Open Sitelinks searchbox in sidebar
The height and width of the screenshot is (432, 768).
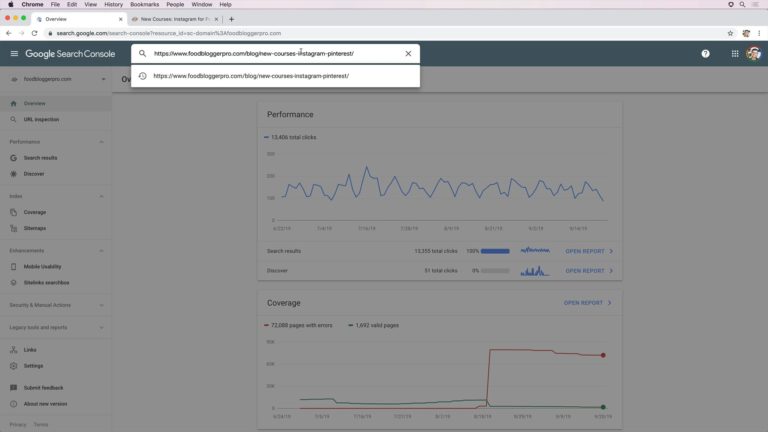(55, 283)
